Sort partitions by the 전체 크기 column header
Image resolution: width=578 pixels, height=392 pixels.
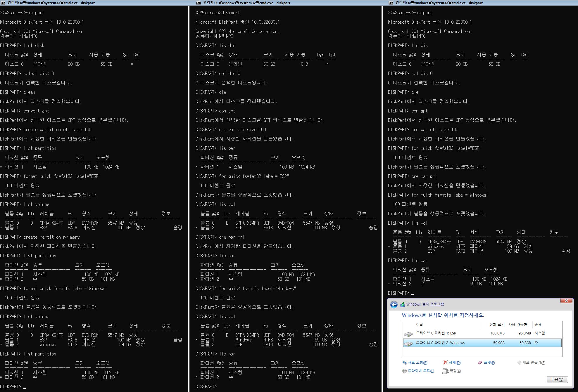[493, 325]
